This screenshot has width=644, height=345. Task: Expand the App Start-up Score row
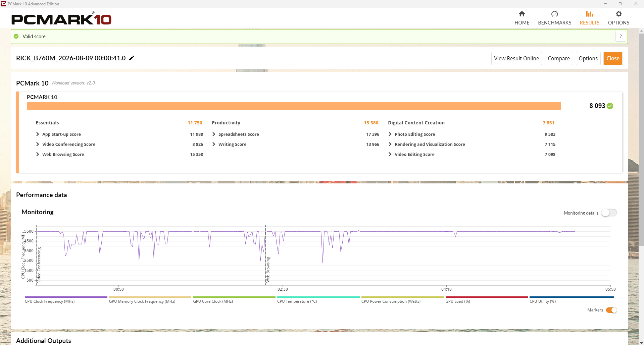(38, 134)
